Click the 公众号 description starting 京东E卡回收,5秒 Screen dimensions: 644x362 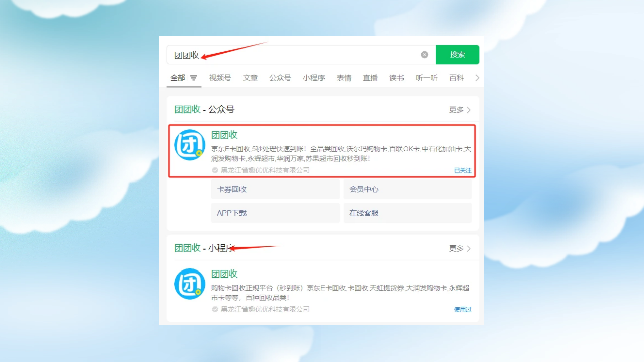click(x=341, y=154)
